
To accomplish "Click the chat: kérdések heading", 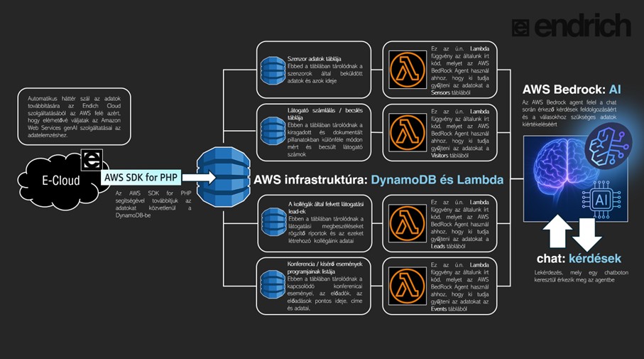I will pos(579,259).
